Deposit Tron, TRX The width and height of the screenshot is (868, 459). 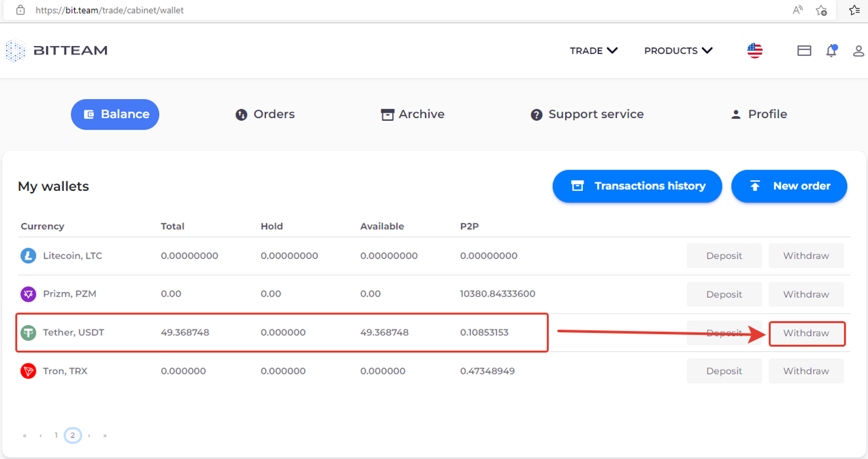pos(724,371)
